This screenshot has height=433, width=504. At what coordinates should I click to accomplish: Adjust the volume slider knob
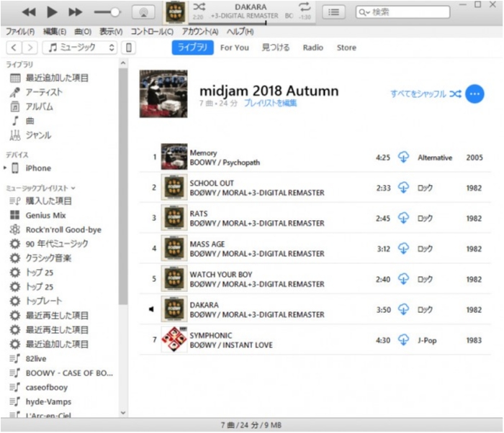pos(115,12)
